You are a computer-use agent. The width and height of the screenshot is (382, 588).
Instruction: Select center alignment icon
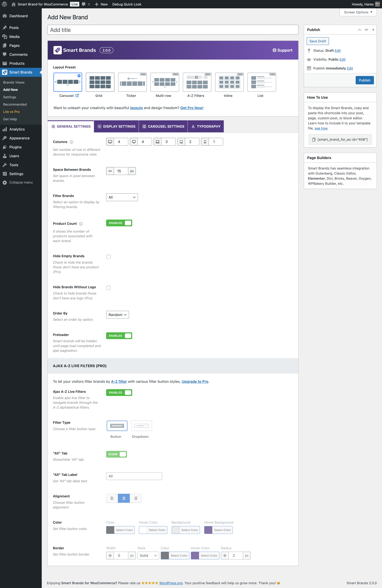(x=124, y=498)
